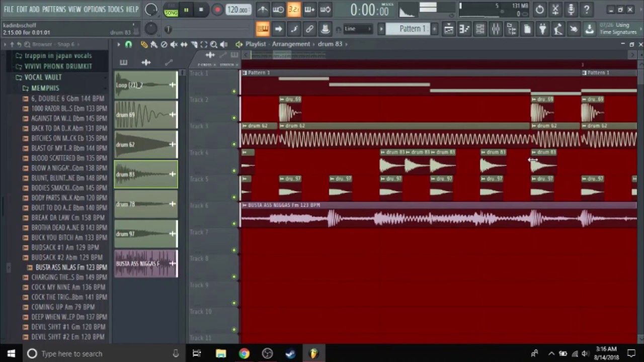Click the song position slider handle
Screen dimensions: 644x362
pos(169,29)
